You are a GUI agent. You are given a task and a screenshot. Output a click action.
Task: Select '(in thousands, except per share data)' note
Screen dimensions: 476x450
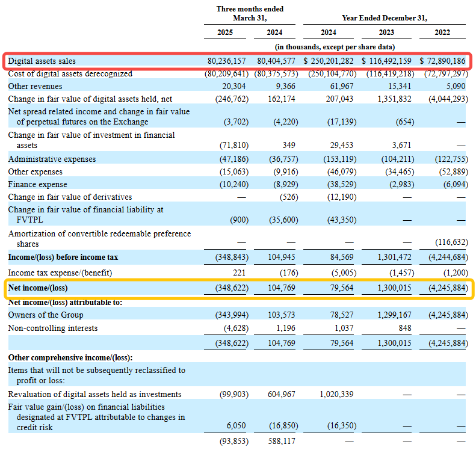[335, 47]
